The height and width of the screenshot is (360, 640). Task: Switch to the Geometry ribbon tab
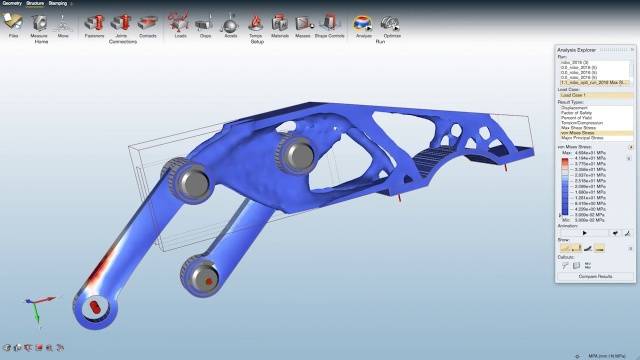click(x=12, y=3)
